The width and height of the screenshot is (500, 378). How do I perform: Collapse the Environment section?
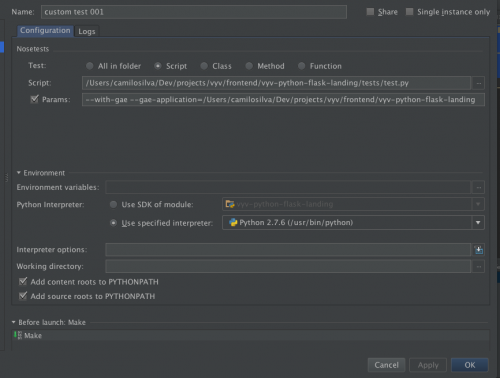pyautogui.click(x=19, y=173)
